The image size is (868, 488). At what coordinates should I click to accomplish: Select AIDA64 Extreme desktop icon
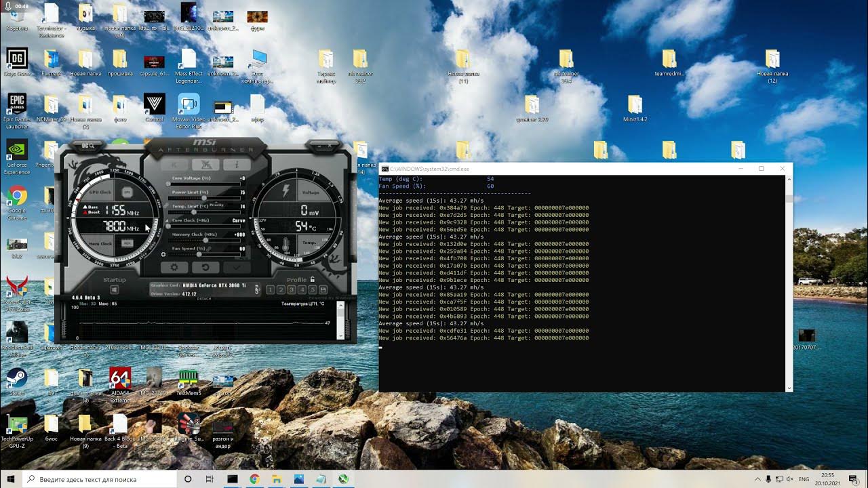[x=120, y=385]
